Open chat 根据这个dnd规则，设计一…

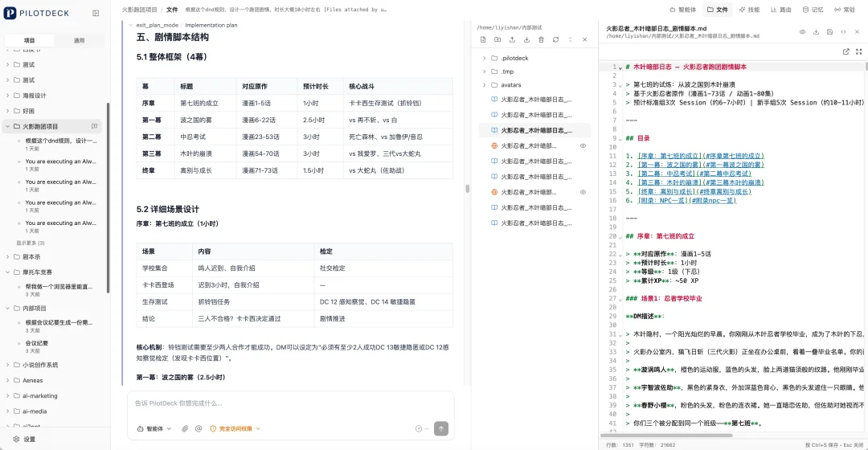60,141
